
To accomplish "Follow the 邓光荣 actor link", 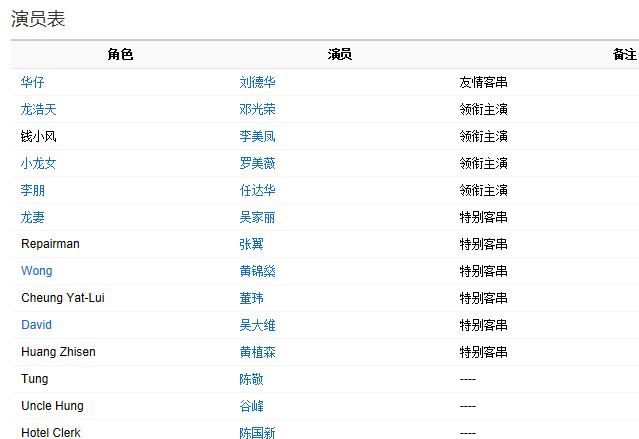I will point(257,109).
